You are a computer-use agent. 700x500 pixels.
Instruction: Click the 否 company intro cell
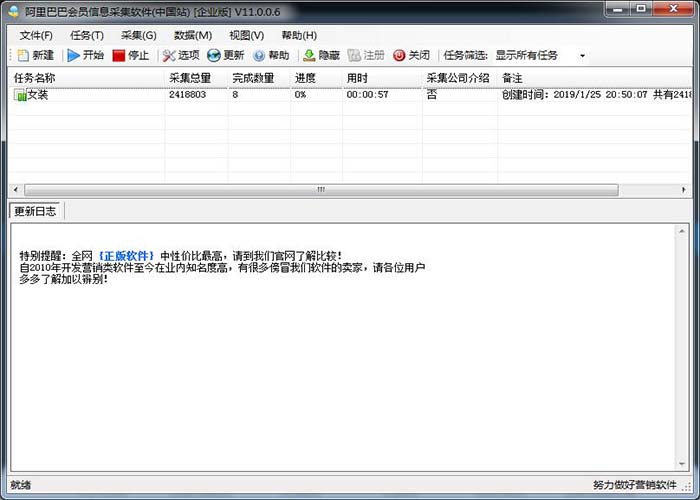[x=432, y=95]
